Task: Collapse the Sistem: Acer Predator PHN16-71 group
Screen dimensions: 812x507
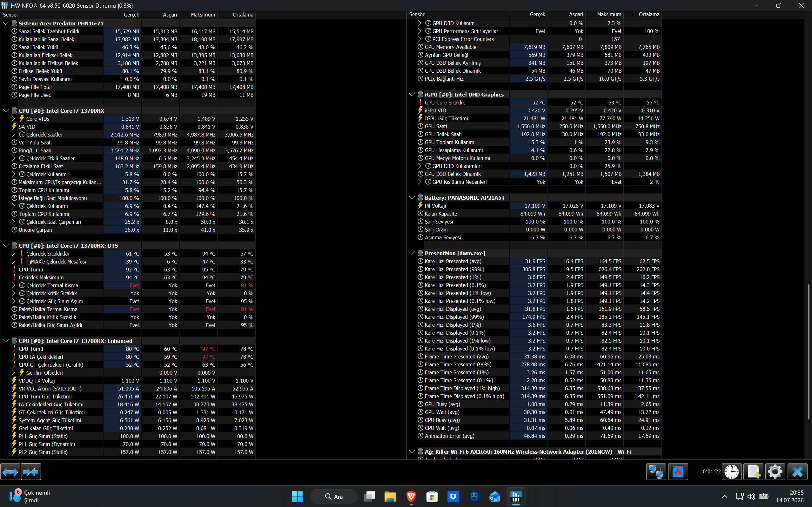Action: pos(6,23)
